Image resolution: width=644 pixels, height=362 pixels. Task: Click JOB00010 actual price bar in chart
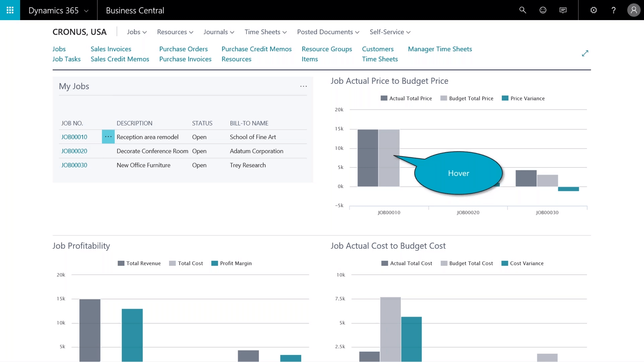pyautogui.click(x=368, y=158)
